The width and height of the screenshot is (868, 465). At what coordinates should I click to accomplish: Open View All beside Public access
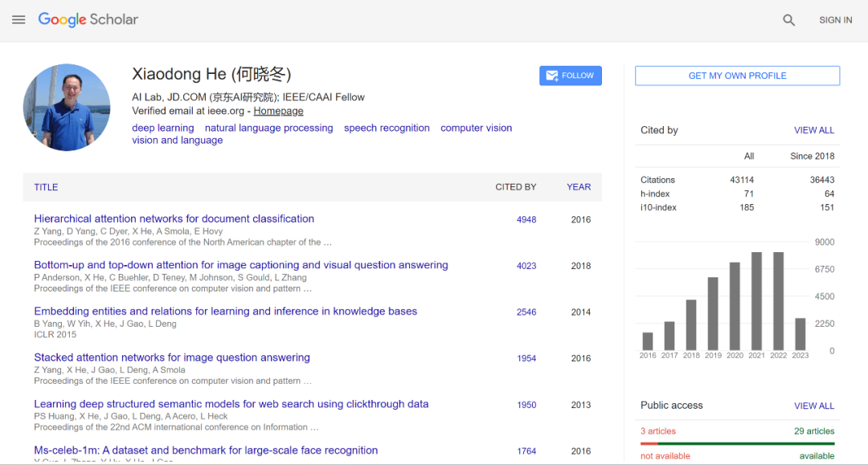pos(814,406)
